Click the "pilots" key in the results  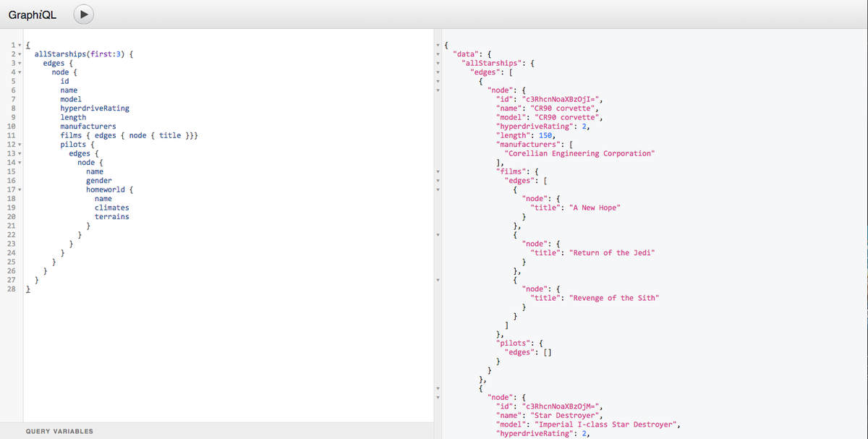coord(514,343)
